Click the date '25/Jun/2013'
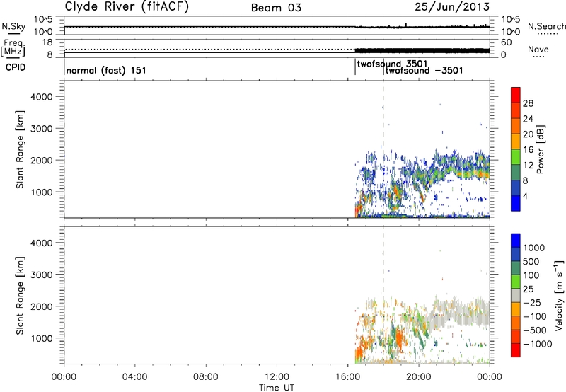This screenshot has width=566, height=392. pyautogui.click(x=452, y=7)
